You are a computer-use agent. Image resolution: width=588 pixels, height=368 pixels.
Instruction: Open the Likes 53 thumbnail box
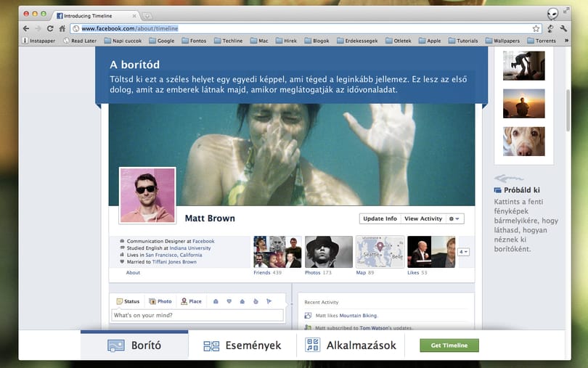pos(431,252)
